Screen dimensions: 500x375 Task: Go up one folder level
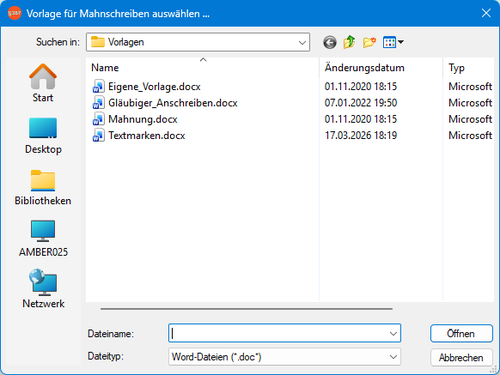point(349,42)
